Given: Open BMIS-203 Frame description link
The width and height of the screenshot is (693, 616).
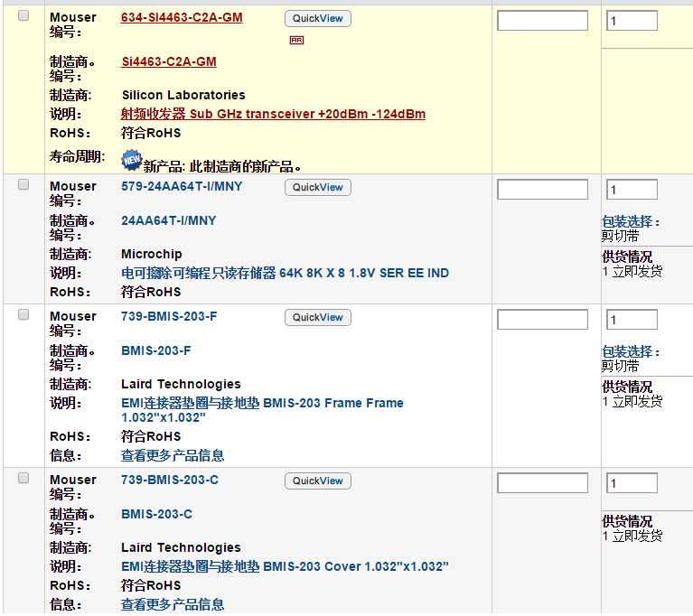Looking at the screenshot, I should point(262,410).
